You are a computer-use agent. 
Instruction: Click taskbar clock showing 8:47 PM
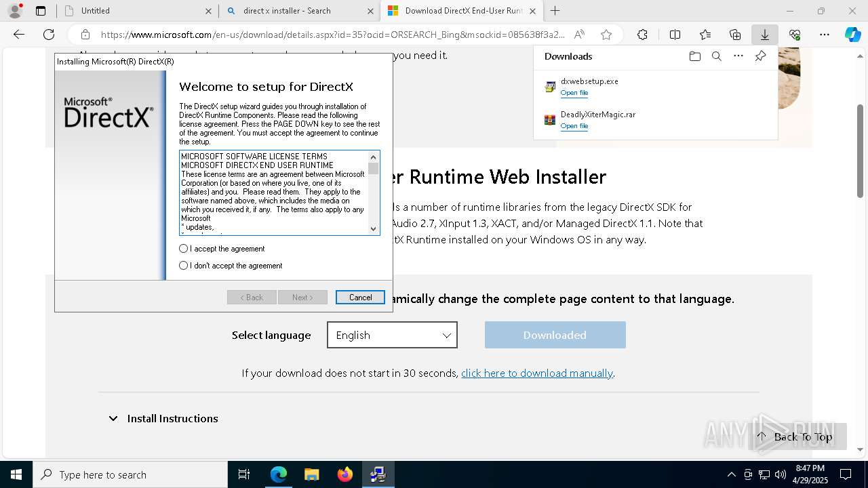coord(810,474)
